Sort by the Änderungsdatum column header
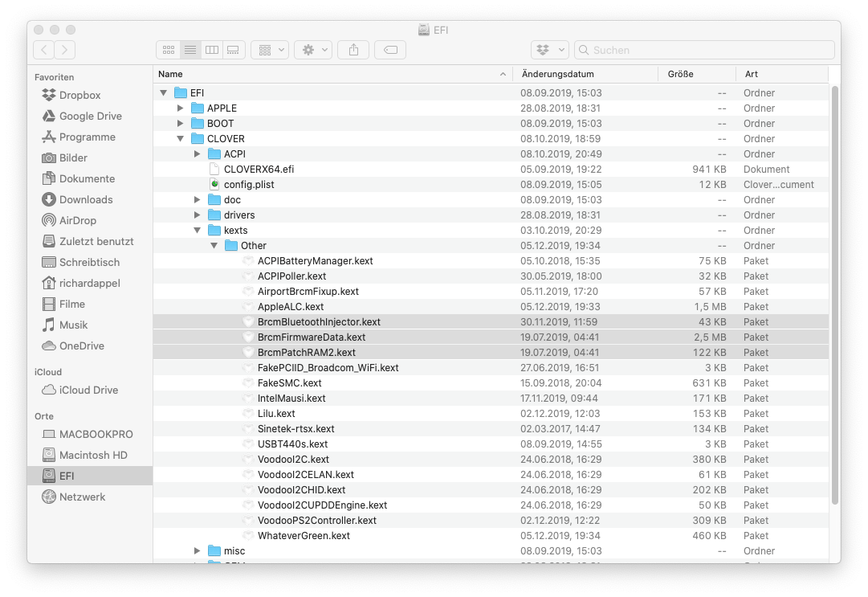This screenshot has height=597, width=868. point(585,74)
